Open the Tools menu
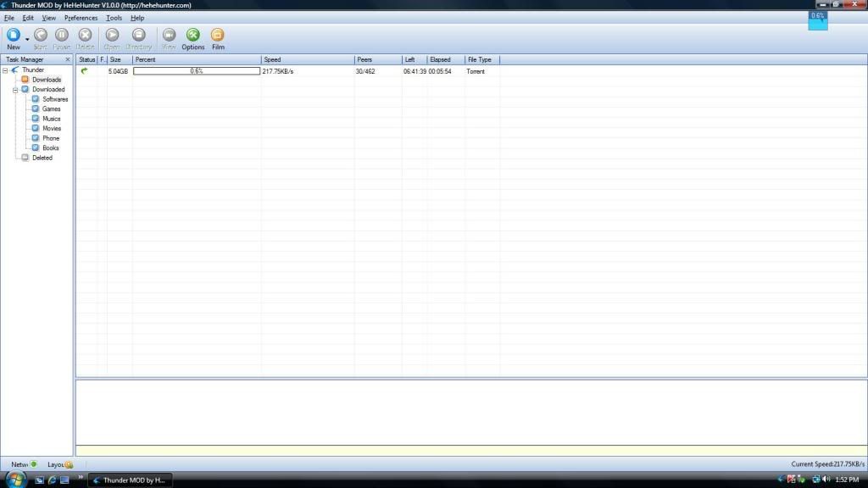This screenshot has height=488, width=868. point(114,18)
